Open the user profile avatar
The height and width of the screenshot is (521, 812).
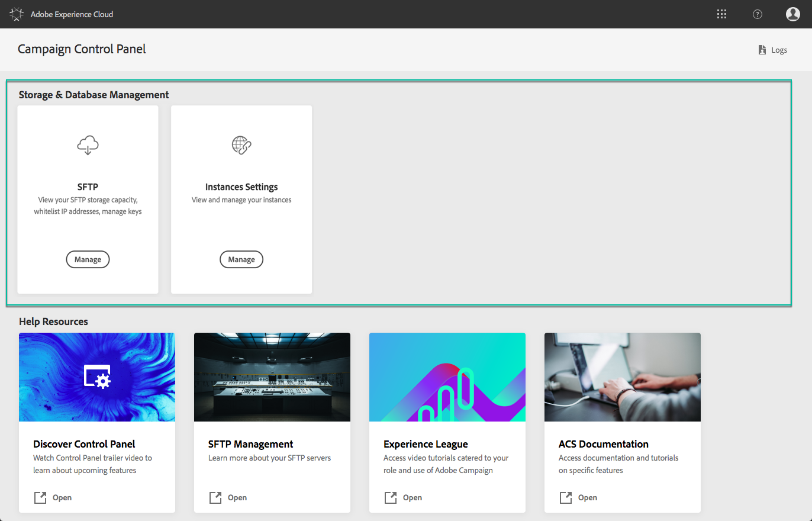point(793,14)
